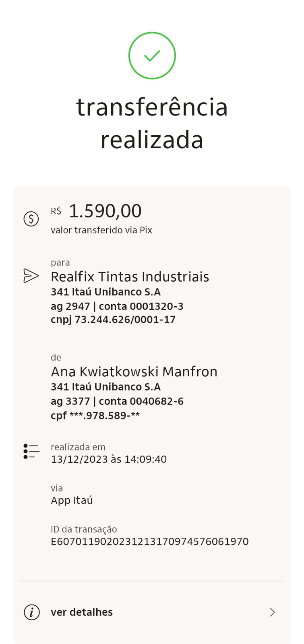This screenshot has height=644, width=304.
Task: Click the "transferência realizada" heading
Action: [152, 123]
